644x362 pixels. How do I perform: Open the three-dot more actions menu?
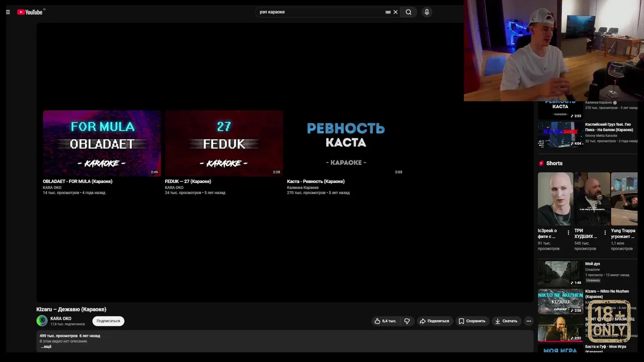[528, 321]
